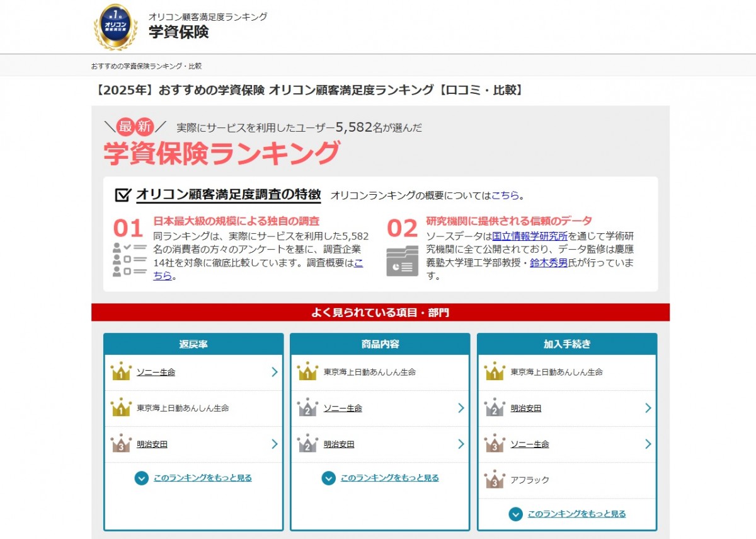756x539 pixels.
Task: Click the 学資保険 title in the site header
Action: coord(179,32)
